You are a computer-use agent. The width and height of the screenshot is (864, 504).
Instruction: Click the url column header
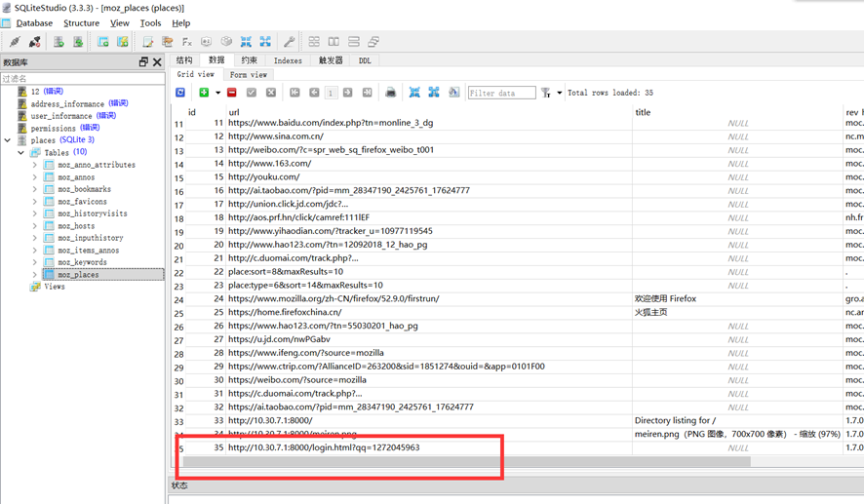pyautogui.click(x=234, y=112)
